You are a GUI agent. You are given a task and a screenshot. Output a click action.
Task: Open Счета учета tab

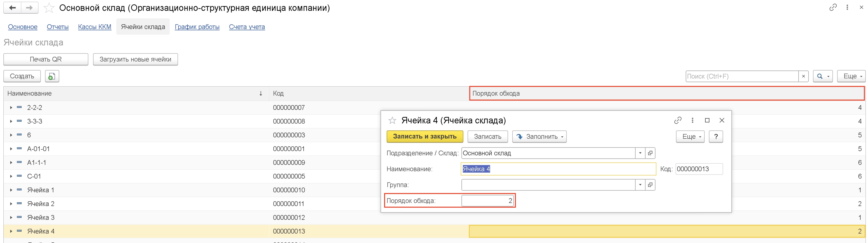coord(247,27)
